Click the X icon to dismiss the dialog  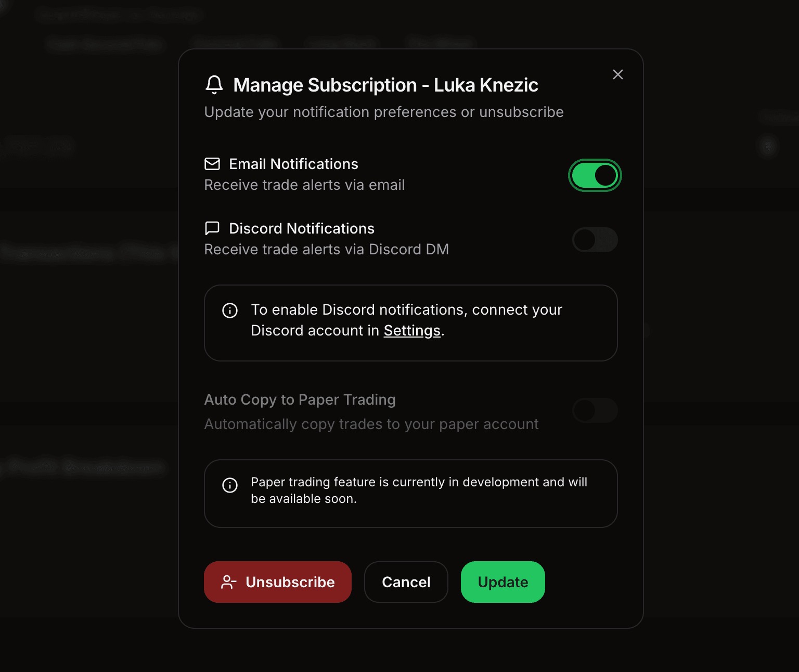(617, 74)
